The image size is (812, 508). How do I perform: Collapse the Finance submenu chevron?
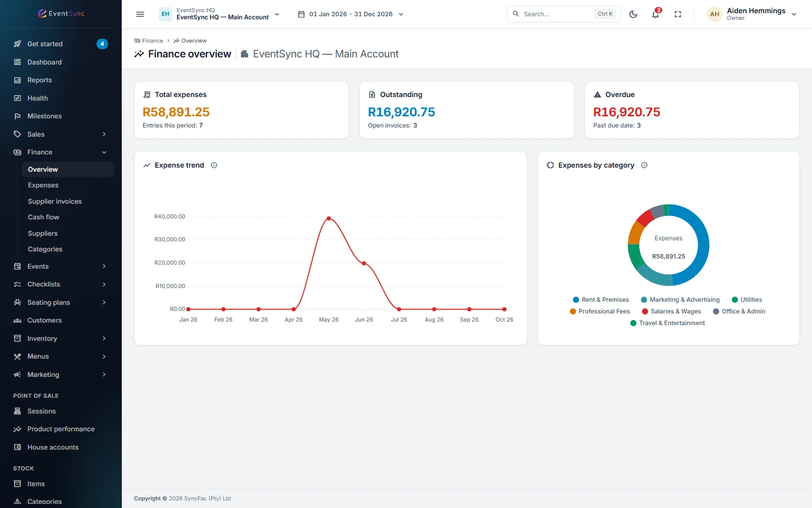tap(104, 152)
